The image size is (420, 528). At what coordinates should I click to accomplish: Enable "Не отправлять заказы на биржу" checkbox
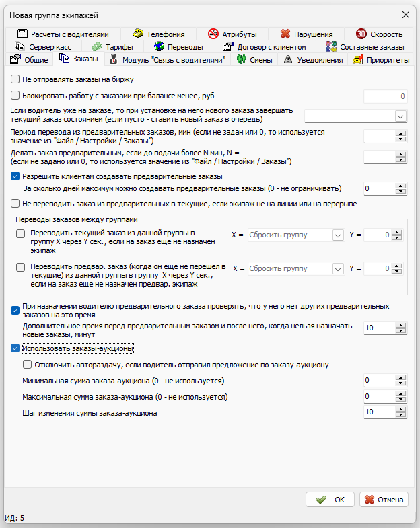pos(15,79)
